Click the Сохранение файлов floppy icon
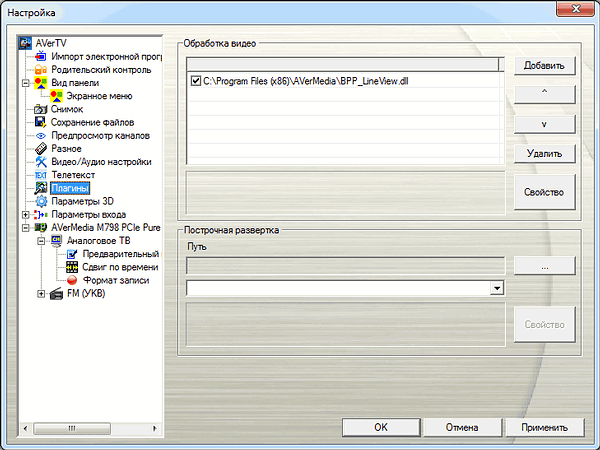This screenshot has height=450, width=600. click(41, 122)
